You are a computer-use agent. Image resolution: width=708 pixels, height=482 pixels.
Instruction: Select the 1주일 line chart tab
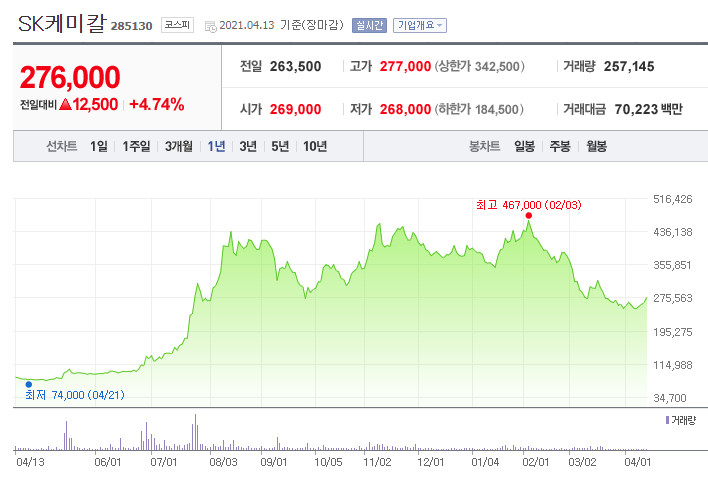136,146
